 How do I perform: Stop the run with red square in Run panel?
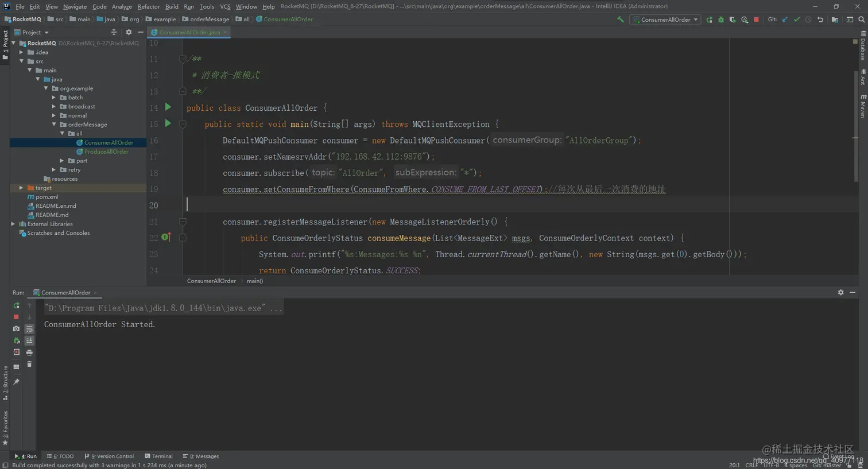click(x=16, y=317)
